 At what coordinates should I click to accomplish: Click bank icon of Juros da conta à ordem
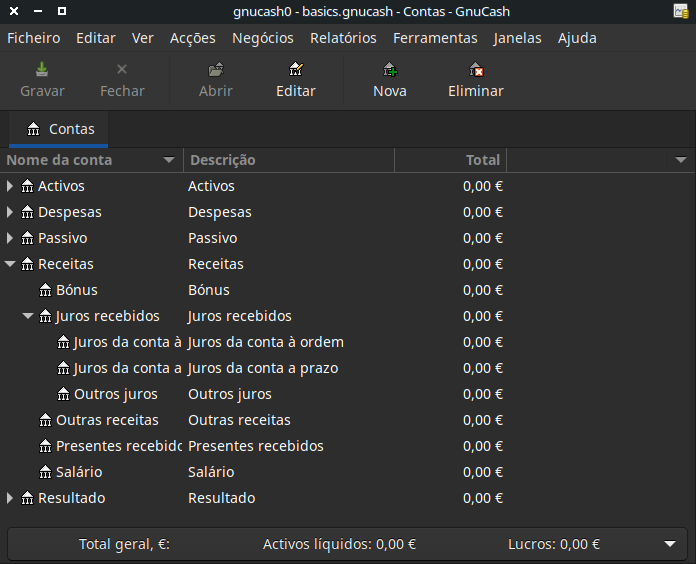(x=63, y=342)
